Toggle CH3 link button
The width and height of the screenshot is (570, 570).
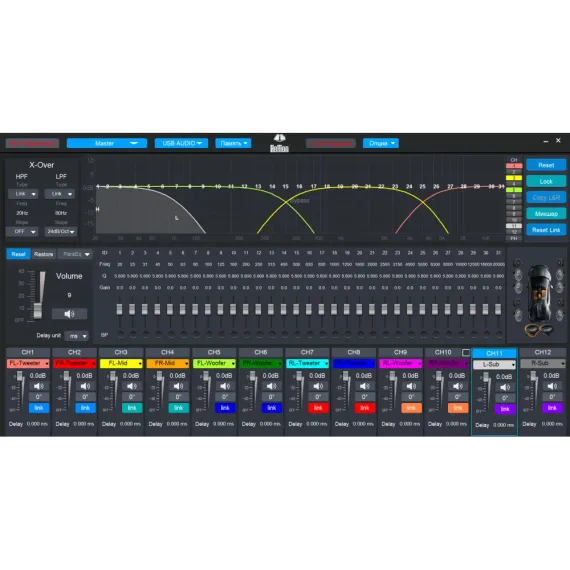pos(132,408)
